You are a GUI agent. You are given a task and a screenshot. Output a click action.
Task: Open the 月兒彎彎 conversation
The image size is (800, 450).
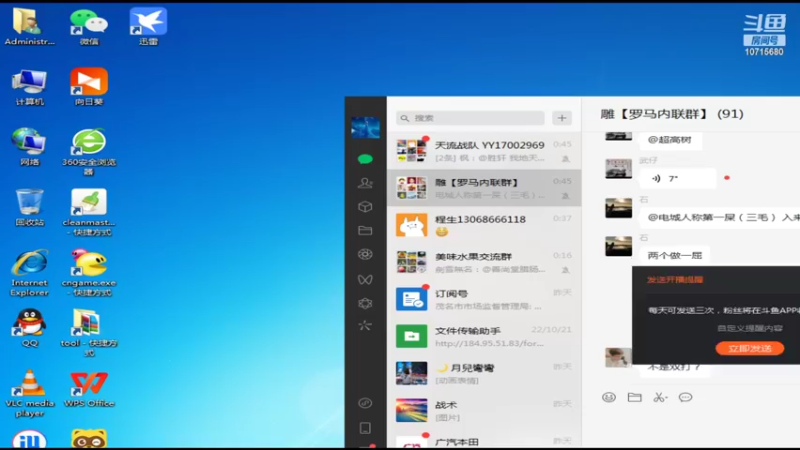click(484, 373)
